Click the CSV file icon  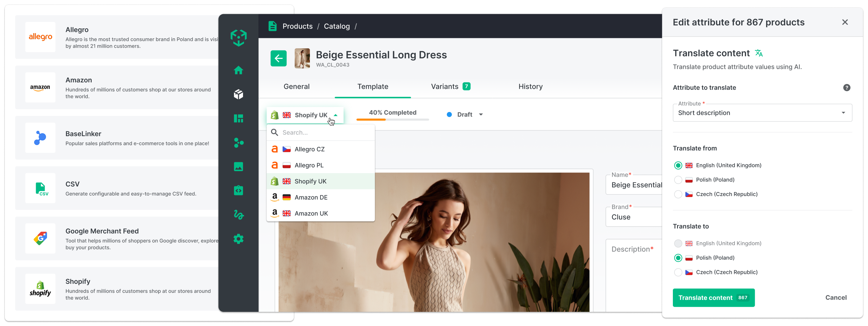[40, 188]
